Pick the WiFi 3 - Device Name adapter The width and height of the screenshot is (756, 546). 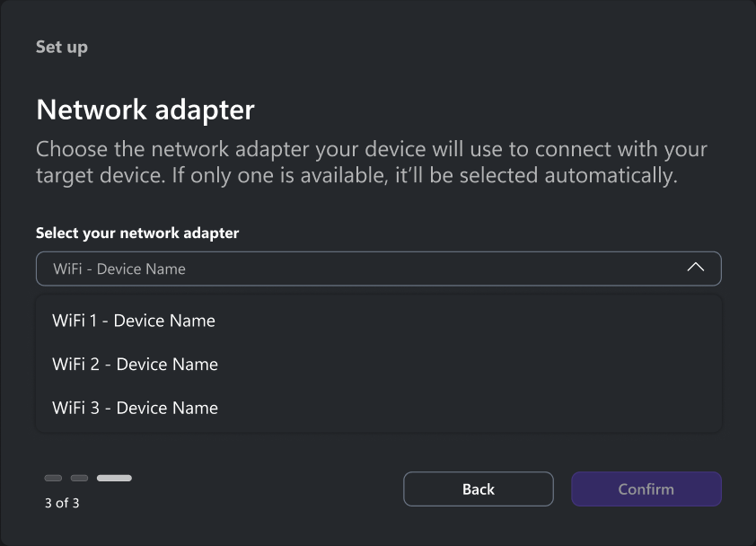coord(135,408)
